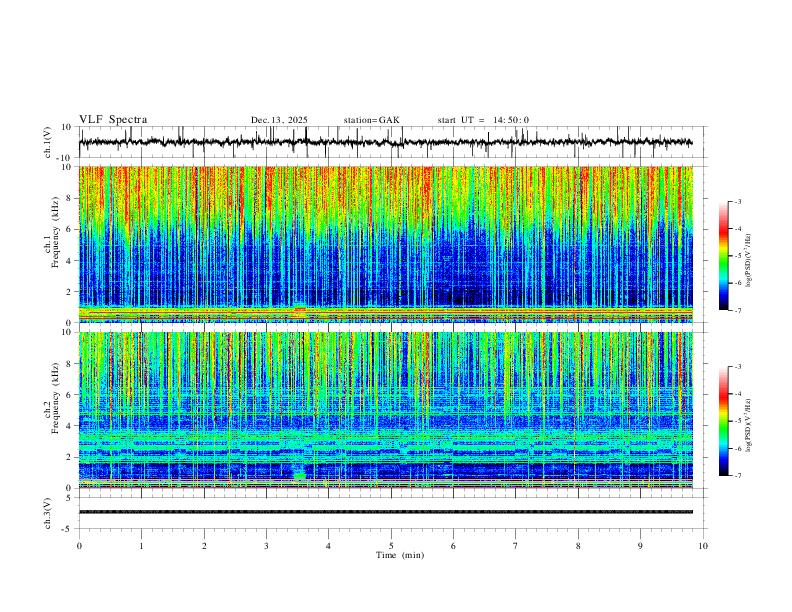Click the time axis tick label '0'
Screen dimensions: 792x612
(x=79, y=546)
